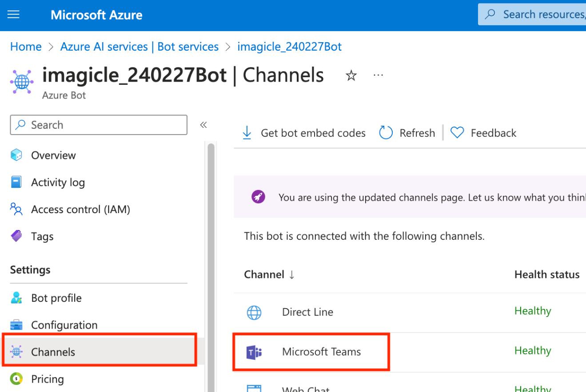
Task: Collapse the sidebar with double chevron
Action: [x=203, y=125]
